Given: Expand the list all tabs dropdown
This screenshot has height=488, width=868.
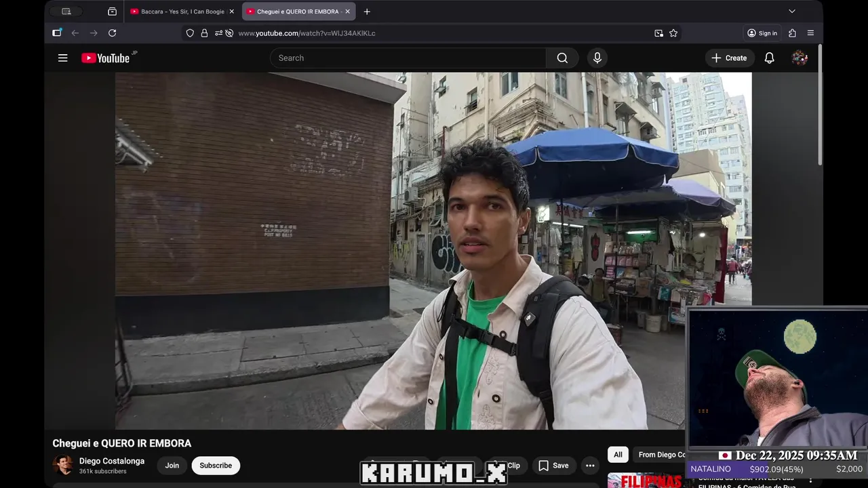Looking at the screenshot, I should click(792, 12).
